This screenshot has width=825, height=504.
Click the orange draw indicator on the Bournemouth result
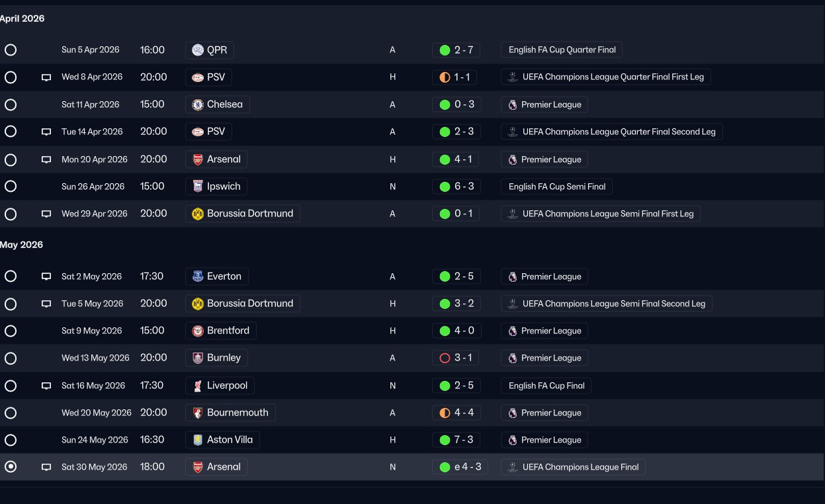[445, 413]
